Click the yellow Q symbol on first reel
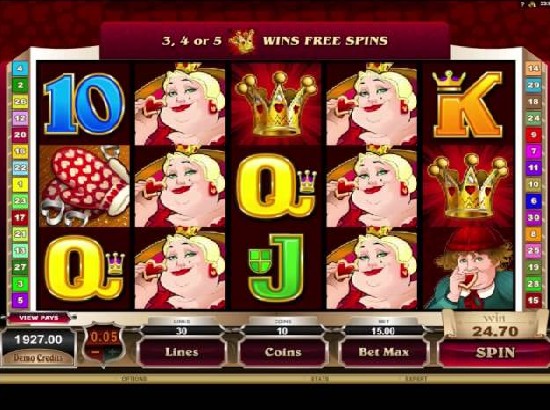The height and width of the screenshot is (410, 550). (x=85, y=268)
